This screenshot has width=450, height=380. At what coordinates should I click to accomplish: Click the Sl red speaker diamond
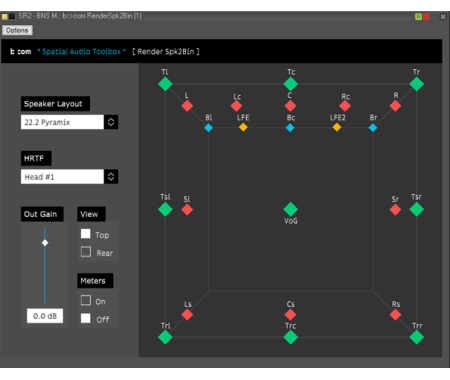pyautogui.click(x=187, y=210)
